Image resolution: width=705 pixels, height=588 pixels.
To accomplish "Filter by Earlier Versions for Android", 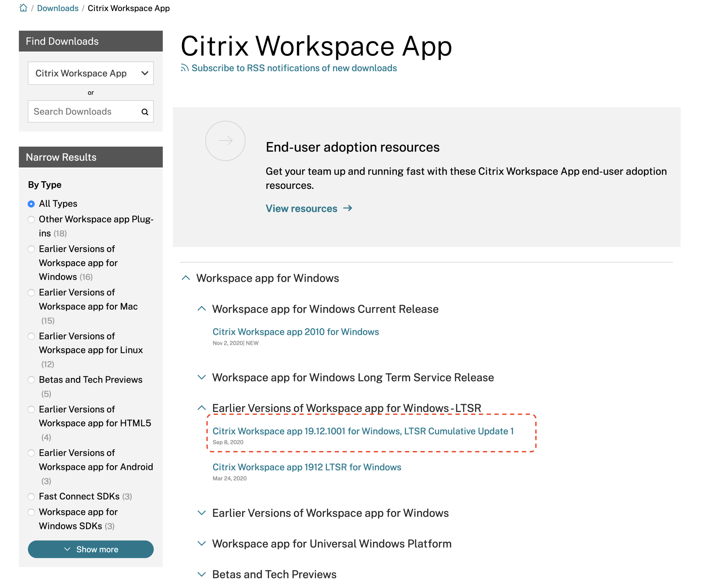I will point(31,453).
